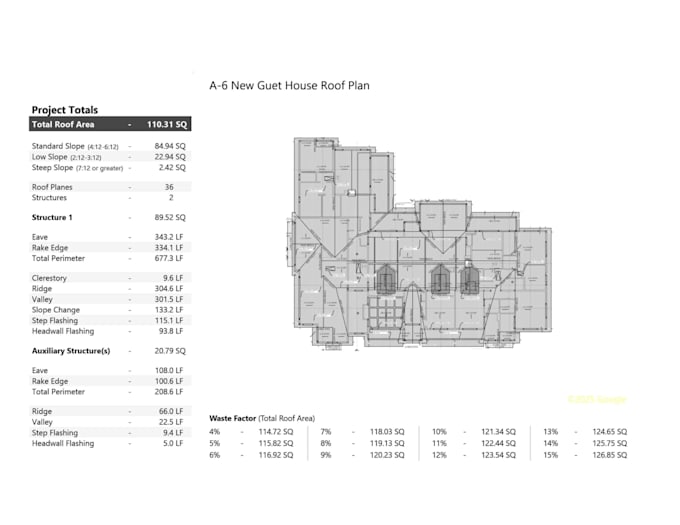Select the slope change value '133.2 LF'
The height and width of the screenshot is (525, 680).
(169, 310)
